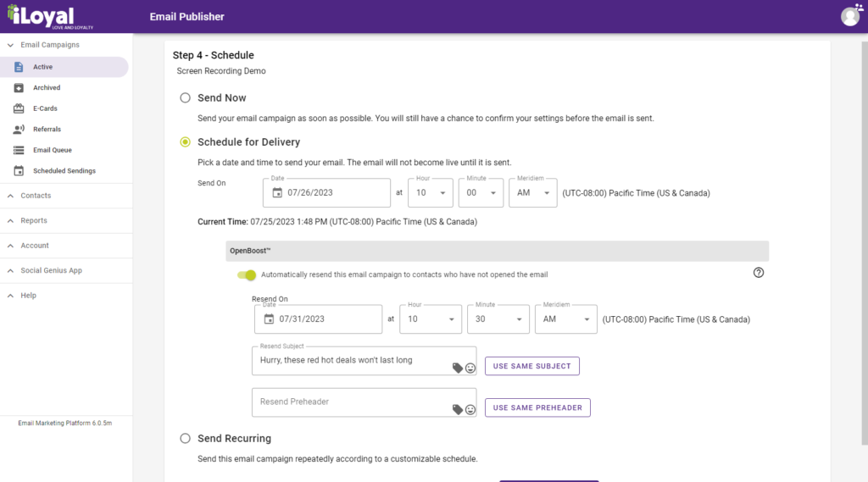Click the Use Same Subject button

pos(532,366)
